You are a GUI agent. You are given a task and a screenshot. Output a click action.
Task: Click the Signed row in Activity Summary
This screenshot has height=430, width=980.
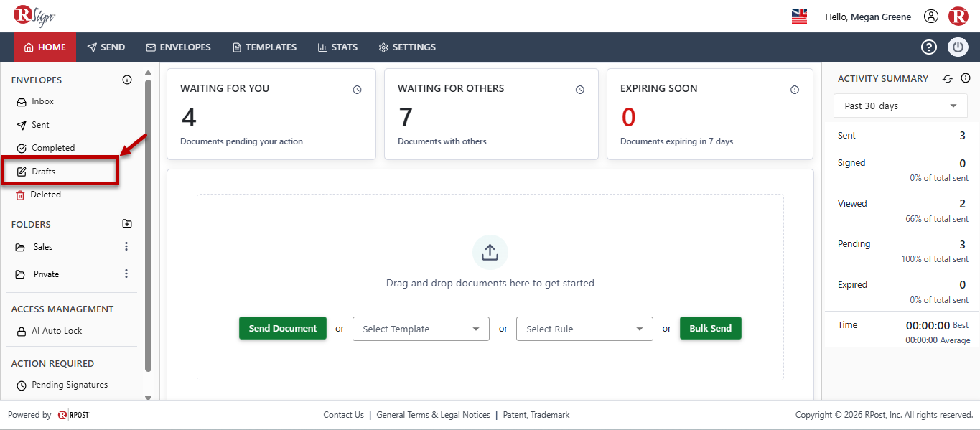tap(902, 169)
